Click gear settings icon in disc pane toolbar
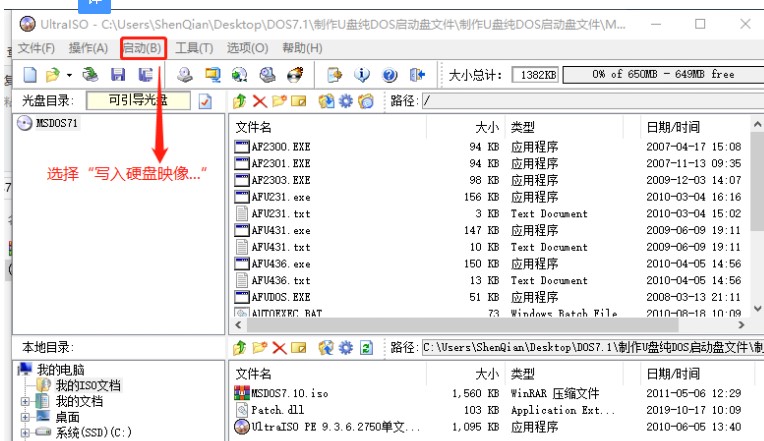The width and height of the screenshot is (764, 441). [x=345, y=101]
